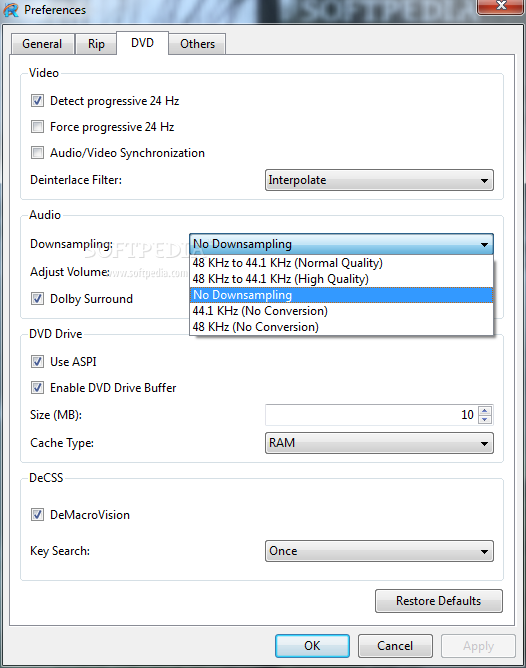Click the Preferences app icon in title bar
526x668 pixels.
point(11,9)
